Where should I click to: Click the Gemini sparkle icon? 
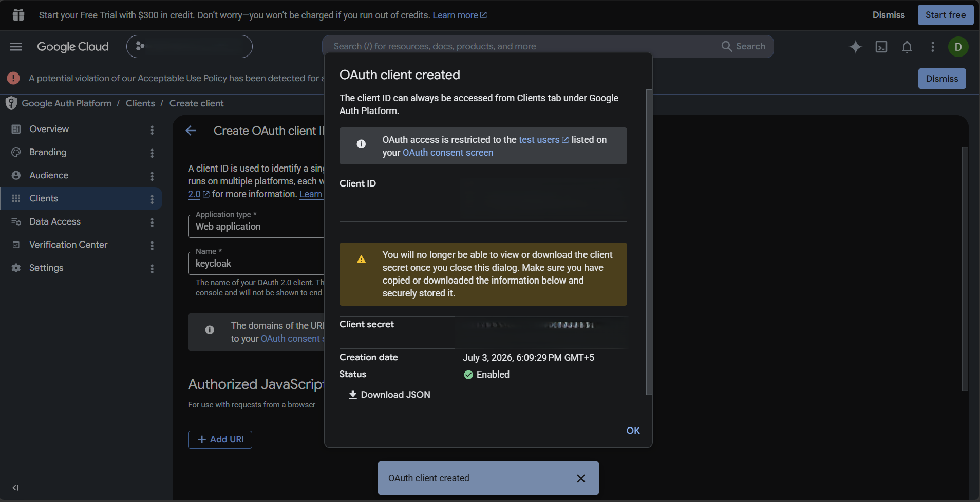tap(855, 47)
